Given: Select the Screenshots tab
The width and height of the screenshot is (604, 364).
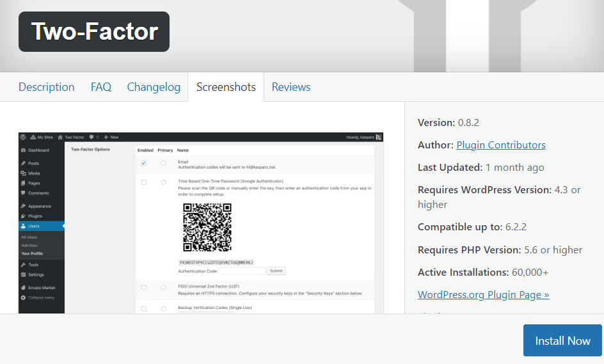Looking at the screenshot, I should tap(226, 87).
